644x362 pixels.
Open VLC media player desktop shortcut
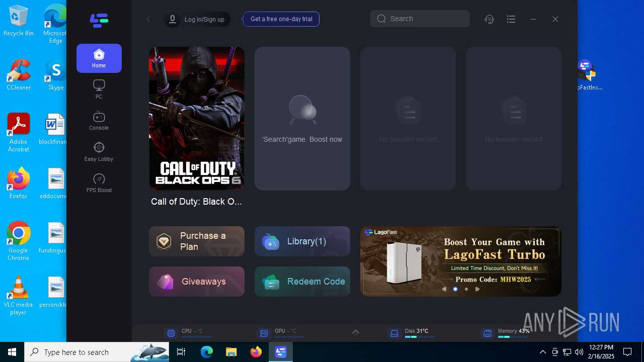pyautogui.click(x=19, y=296)
